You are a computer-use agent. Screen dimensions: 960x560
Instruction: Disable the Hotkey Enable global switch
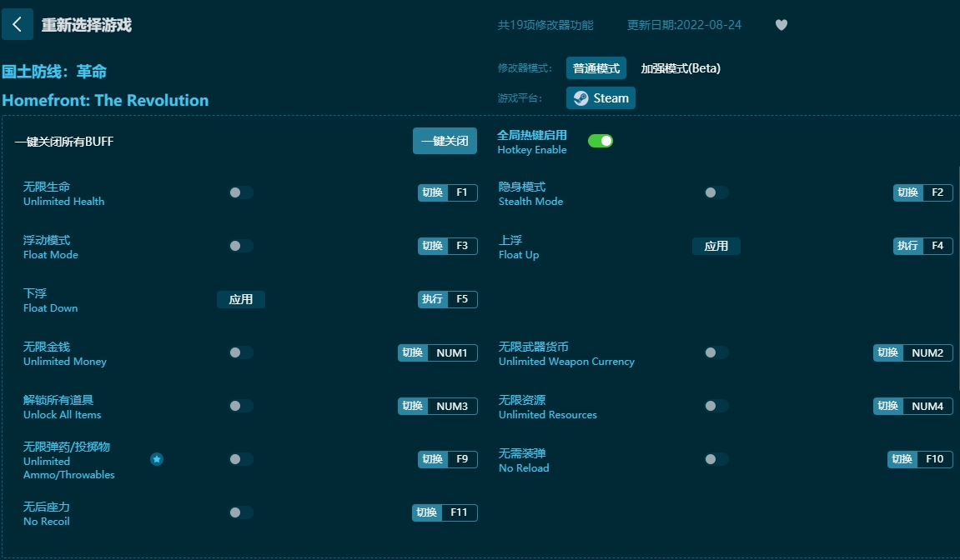[601, 141]
